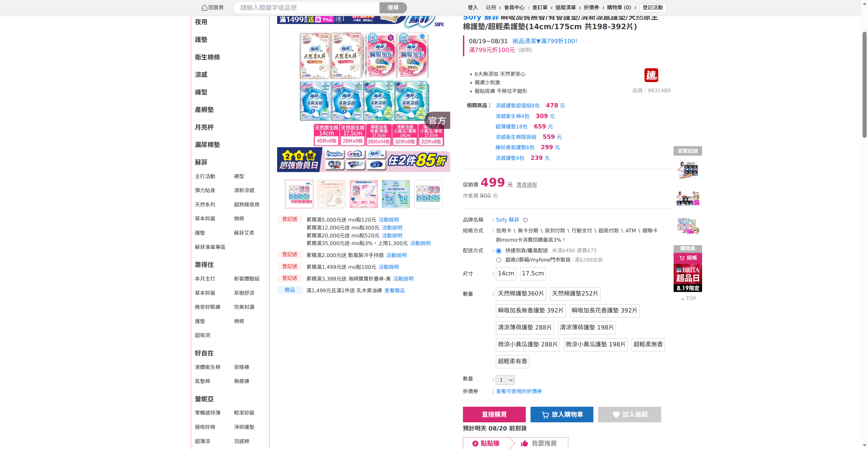Select 超輕柔無香 variant

click(648, 345)
